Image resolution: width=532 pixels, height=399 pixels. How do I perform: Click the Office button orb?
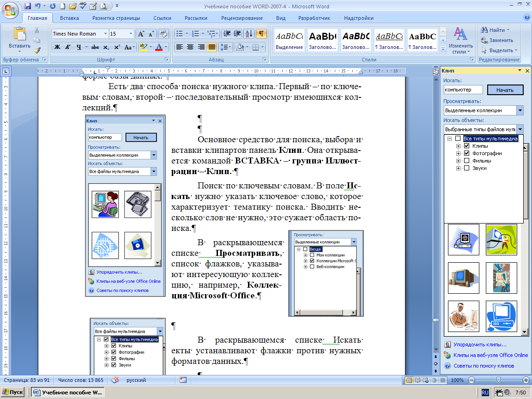(10, 10)
